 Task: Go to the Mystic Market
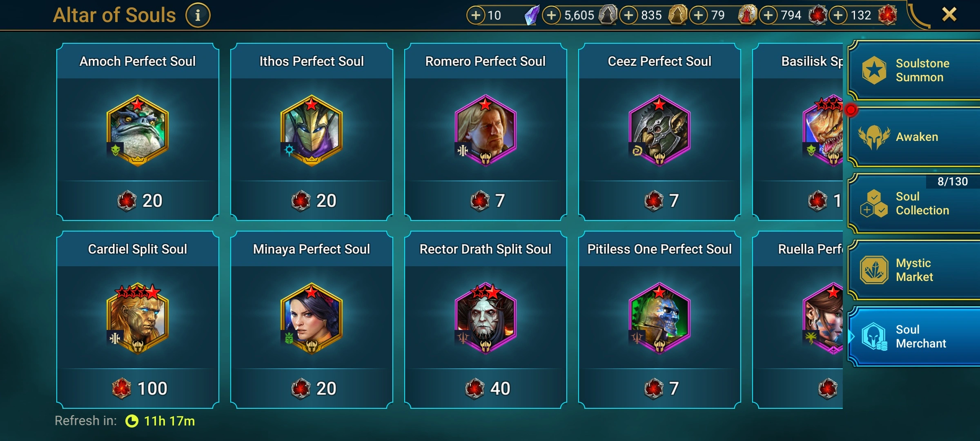914,270
